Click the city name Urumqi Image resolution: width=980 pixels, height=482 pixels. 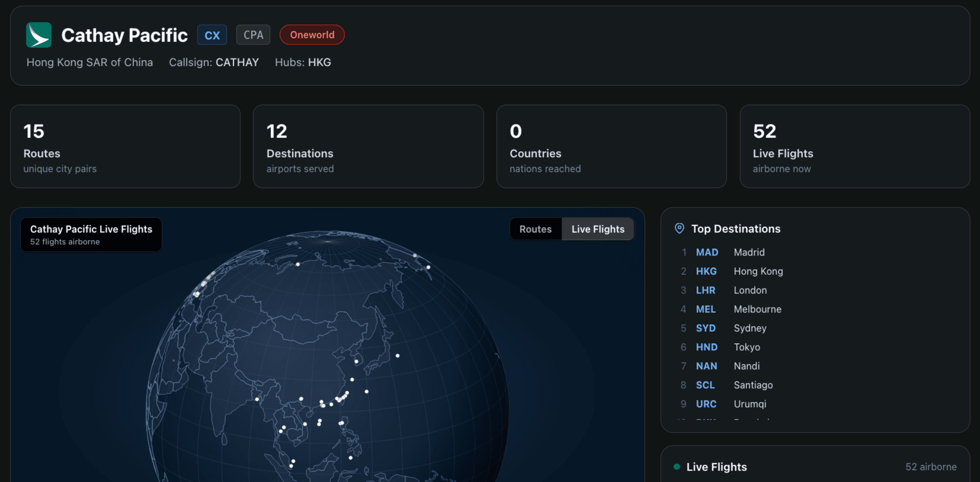(x=750, y=404)
